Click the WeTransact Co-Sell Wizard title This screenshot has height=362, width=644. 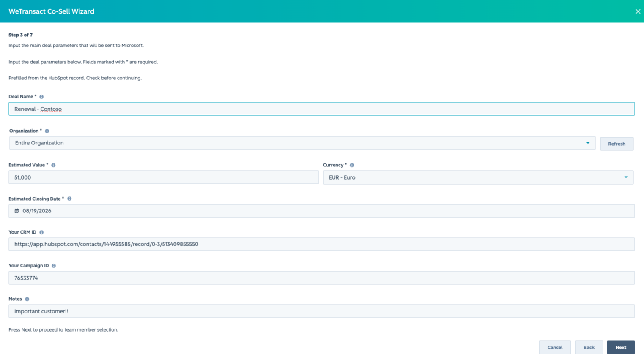point(51,11)
